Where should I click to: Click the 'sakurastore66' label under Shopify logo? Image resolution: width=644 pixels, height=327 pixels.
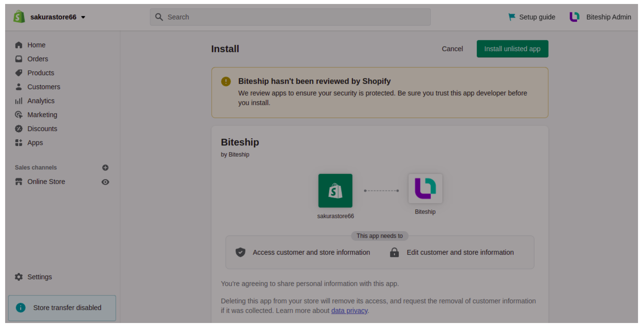(x=335, y=216)
